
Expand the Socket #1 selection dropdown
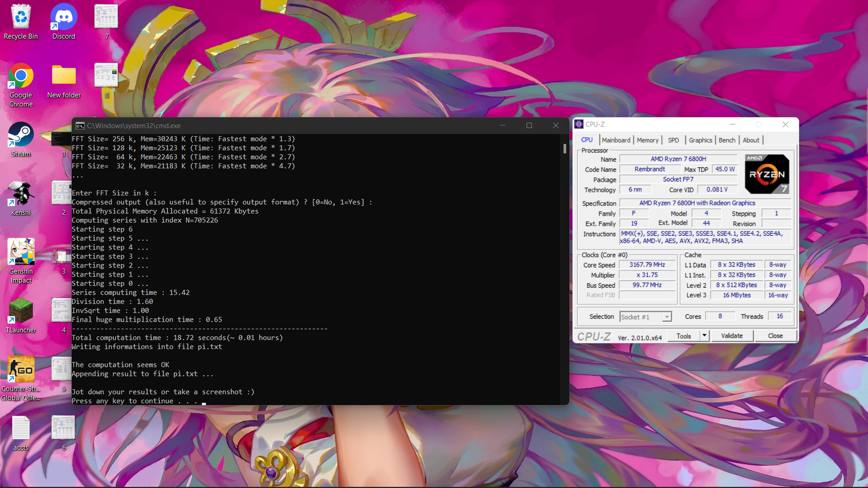(x=667, y=317)
